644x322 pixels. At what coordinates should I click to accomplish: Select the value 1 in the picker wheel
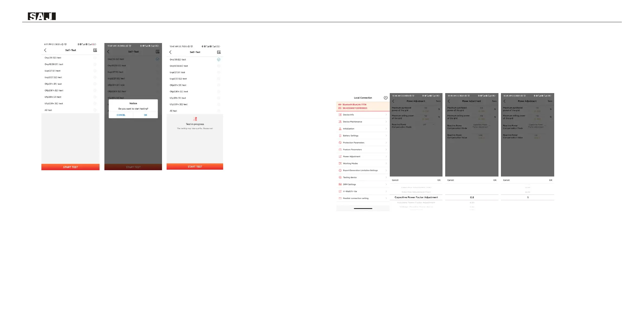(527, 197)
